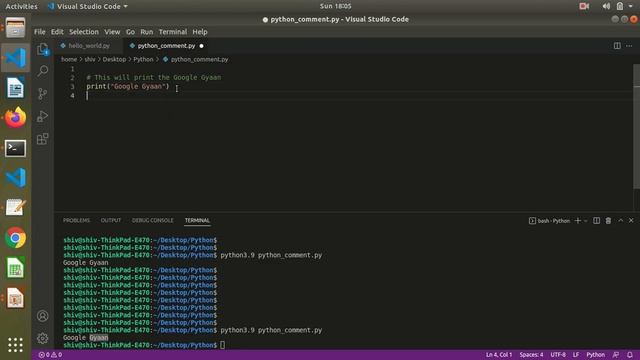Open Firefox from the dock
Viewport: 640px width, 360px height.
point(16,118)
